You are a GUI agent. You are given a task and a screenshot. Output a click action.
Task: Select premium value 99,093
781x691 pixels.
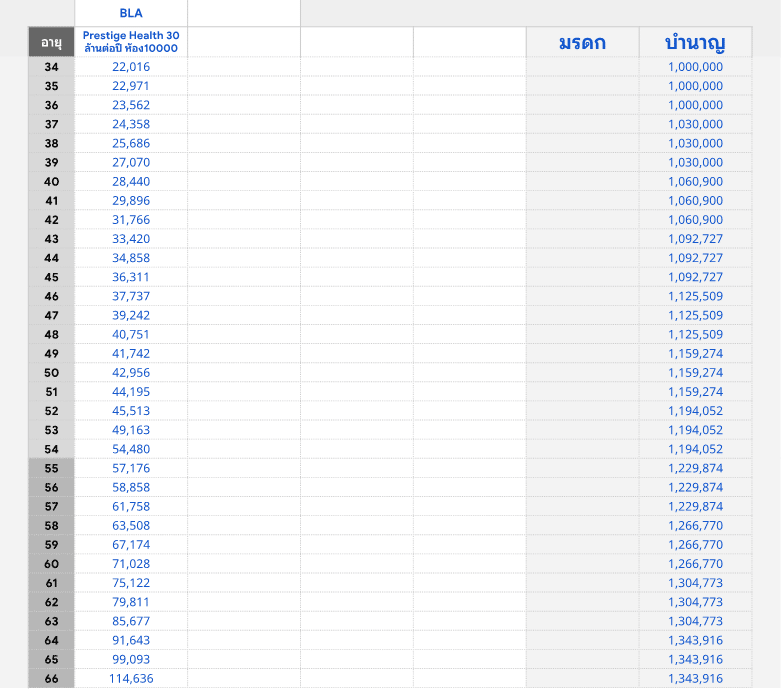point(131,659)
